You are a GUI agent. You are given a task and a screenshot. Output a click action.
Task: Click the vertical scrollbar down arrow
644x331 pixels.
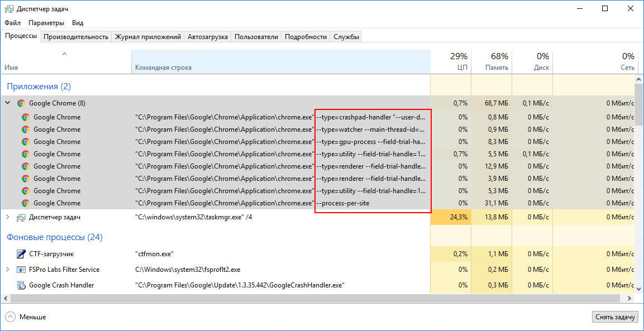pyautogui.click(x=639, y=290)
